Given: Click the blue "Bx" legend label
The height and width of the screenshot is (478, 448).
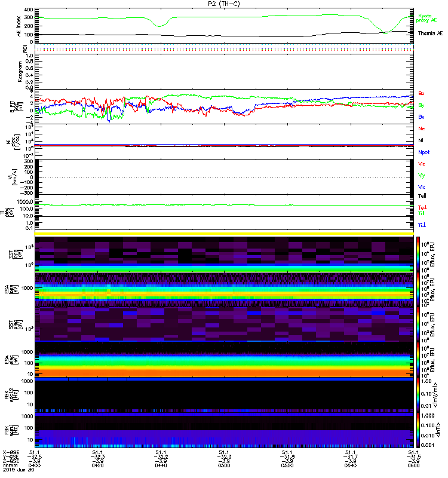Looking at the screenshot, I should 421,117.
